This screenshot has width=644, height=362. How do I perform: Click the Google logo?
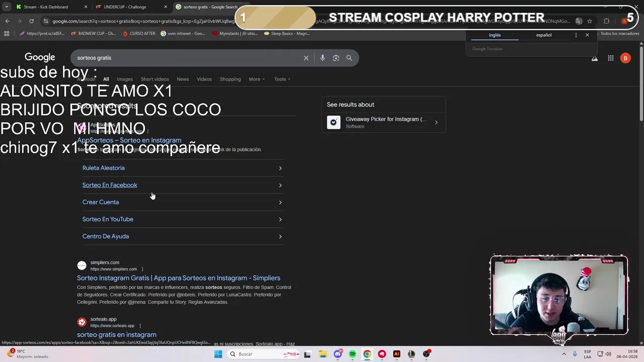click(x=40, y=57)
